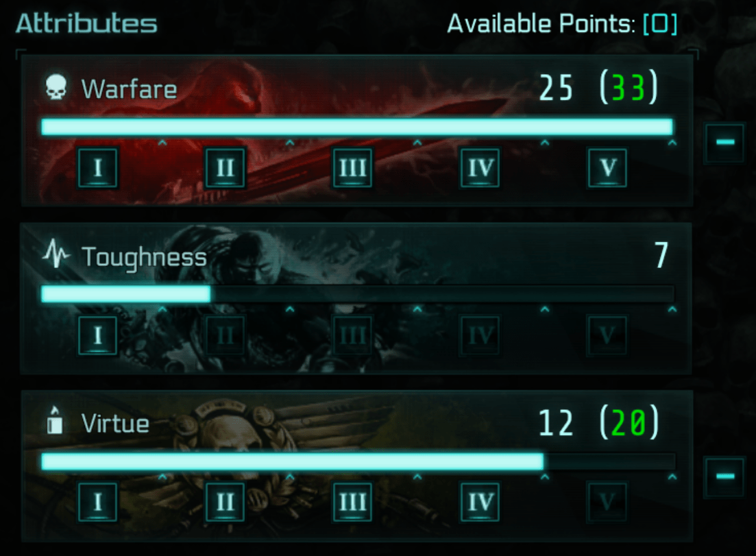The width and height of the screenshot is (756, 556).
Task: Open Warfare tier V perk icon
Action: tap(607, 168)
